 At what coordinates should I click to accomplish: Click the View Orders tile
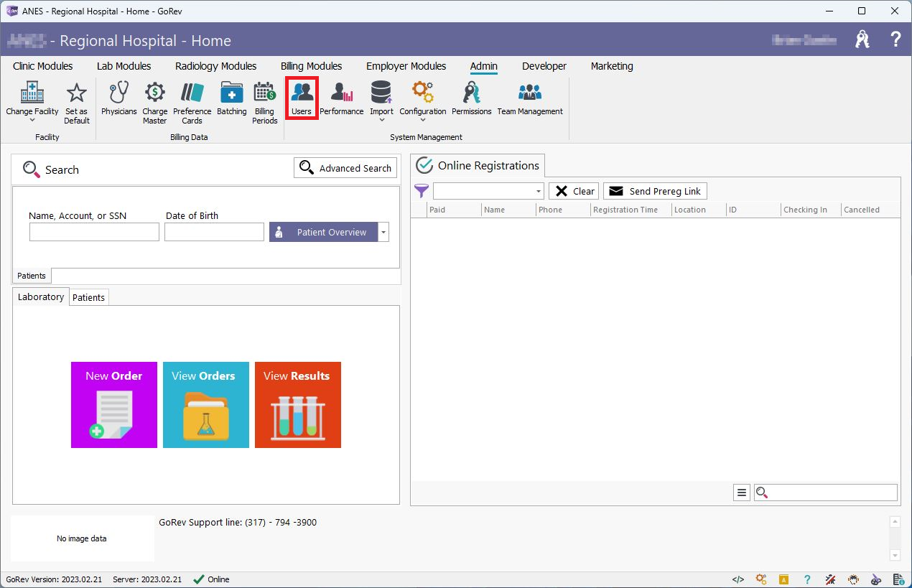coord(206,405)
